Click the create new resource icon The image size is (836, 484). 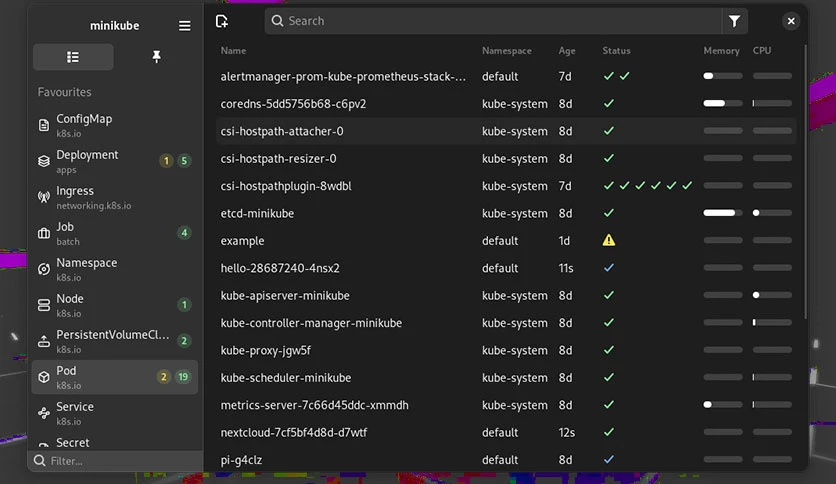click(222, 21)
